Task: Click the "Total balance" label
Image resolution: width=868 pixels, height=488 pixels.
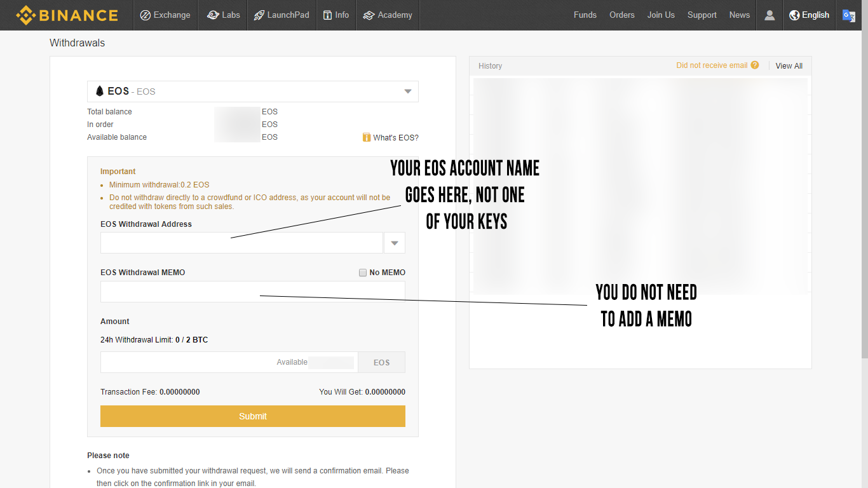Action: coord(109,112)
